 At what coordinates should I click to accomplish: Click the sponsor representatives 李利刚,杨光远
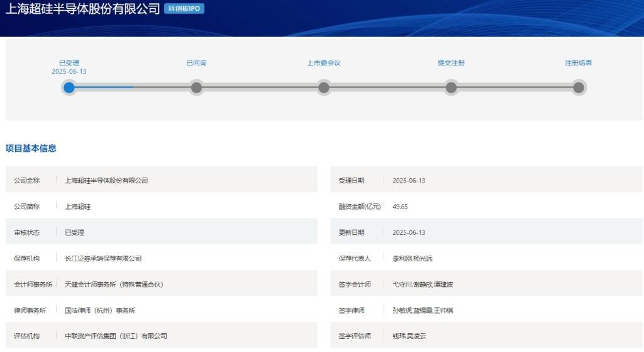tap(413, 258)
